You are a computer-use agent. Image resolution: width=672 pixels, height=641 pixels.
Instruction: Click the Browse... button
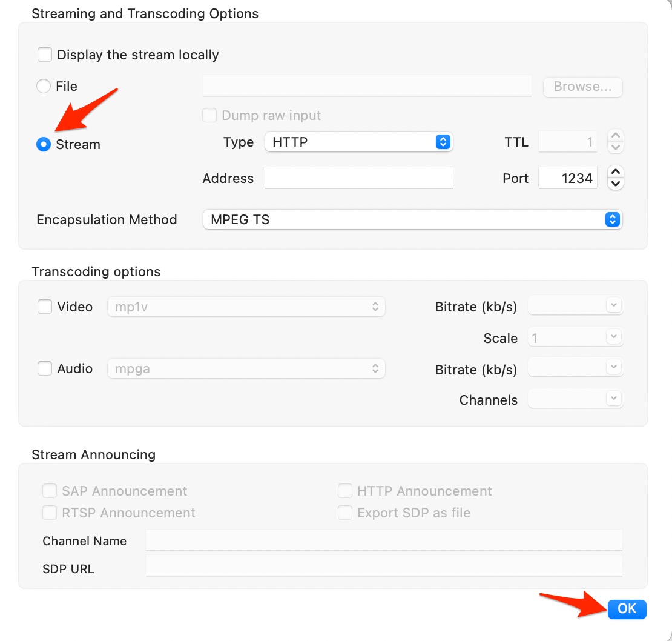coord(582,87)
